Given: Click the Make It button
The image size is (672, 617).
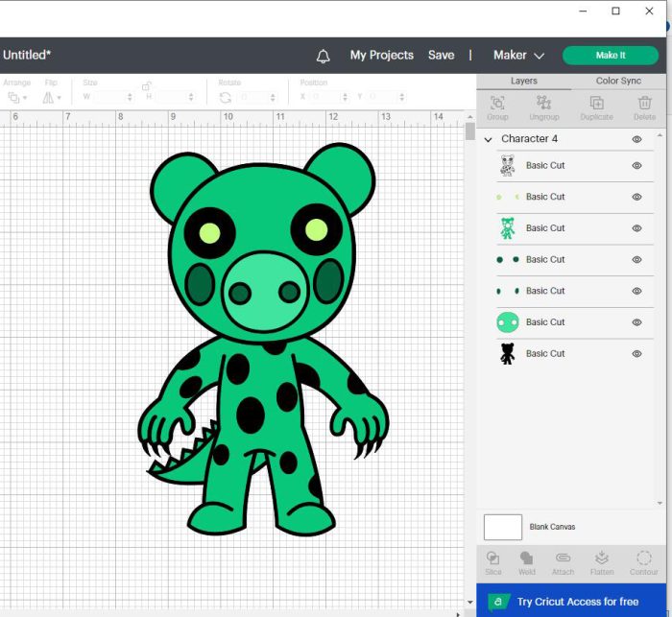Looking at the screenshot, I should coord(611,56).
